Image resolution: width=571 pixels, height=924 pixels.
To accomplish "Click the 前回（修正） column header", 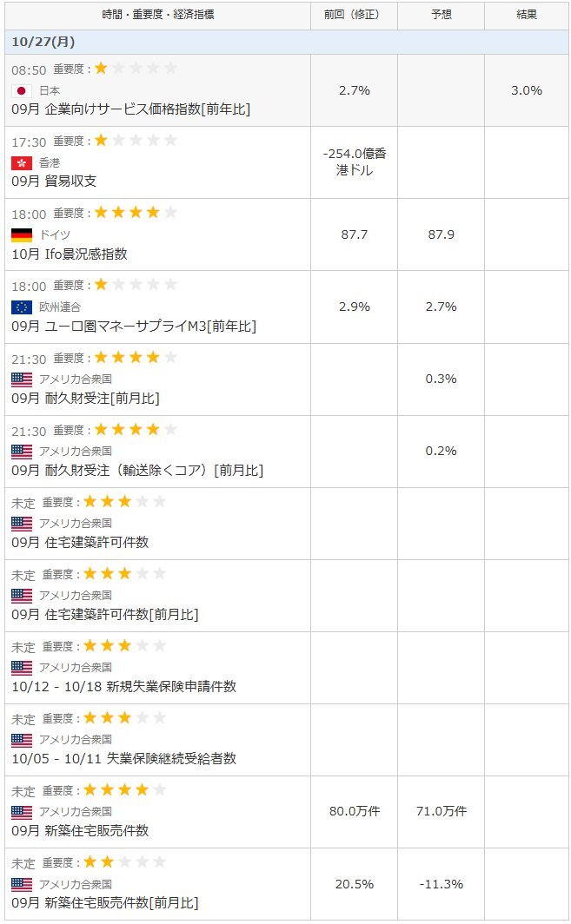I will (x=354, y=15).
